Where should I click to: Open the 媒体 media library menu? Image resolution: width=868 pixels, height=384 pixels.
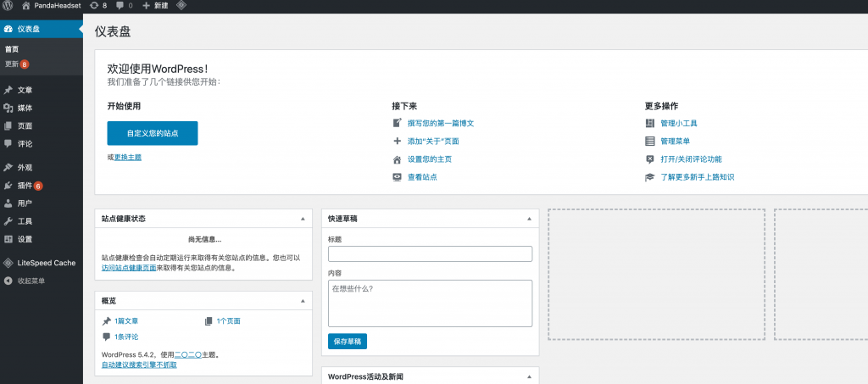(x=25, y=108)
